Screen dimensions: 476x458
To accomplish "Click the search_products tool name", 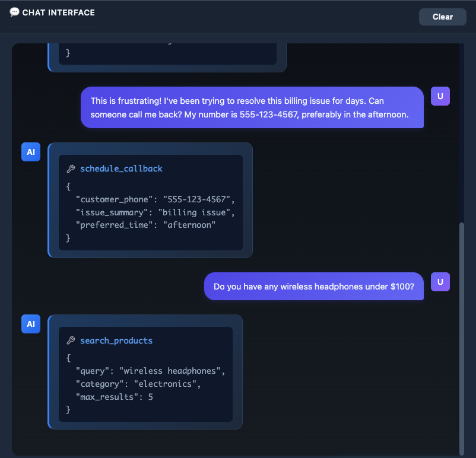I will (x=116, y=341).
